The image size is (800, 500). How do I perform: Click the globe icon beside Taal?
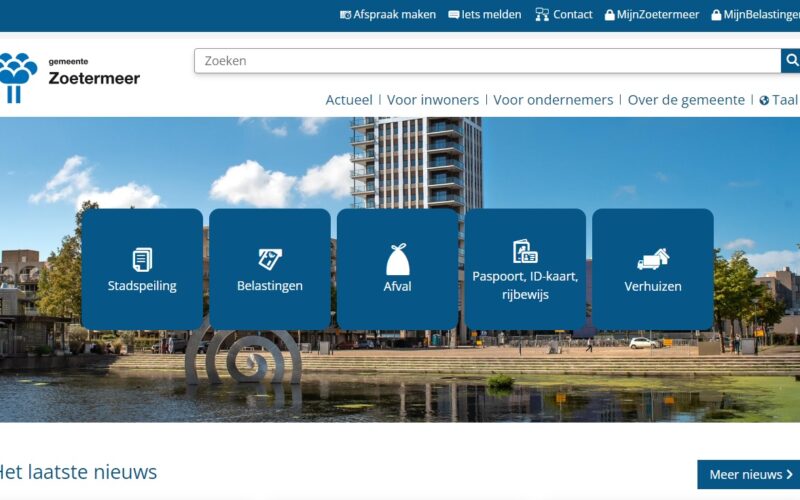pyautogui.click(x=764, y=100)
